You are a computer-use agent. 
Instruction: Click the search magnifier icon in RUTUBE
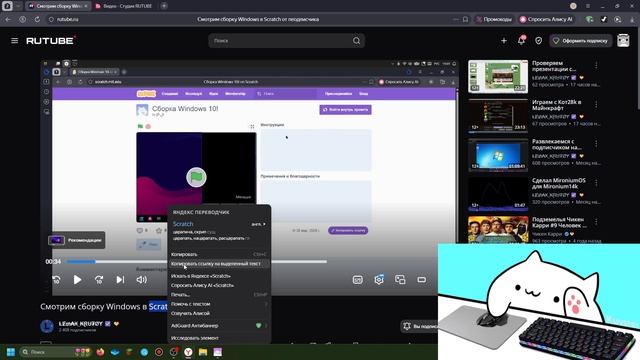pyautogui.click(x=356, y=40)
